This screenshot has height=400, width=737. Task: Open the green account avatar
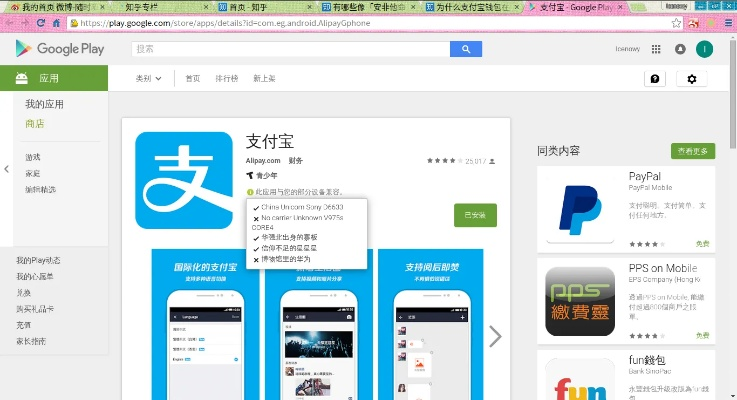[705, 49]
